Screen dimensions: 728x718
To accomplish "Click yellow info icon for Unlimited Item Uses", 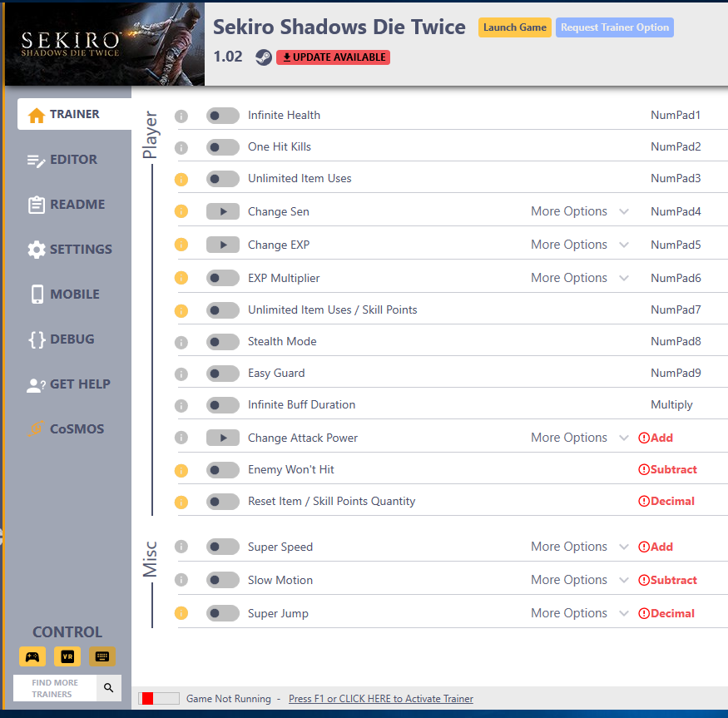I will [x=181, y=179].
